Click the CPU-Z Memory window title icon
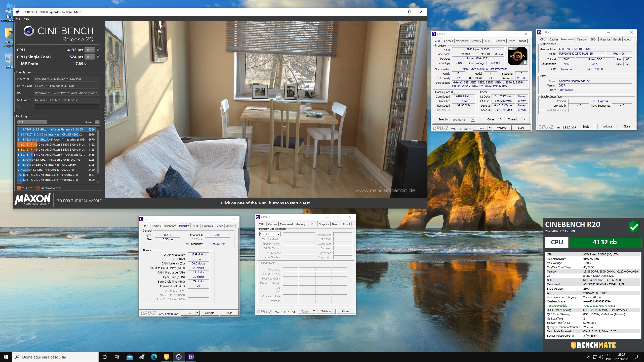 pyautogui.click(x=141, y=219)
